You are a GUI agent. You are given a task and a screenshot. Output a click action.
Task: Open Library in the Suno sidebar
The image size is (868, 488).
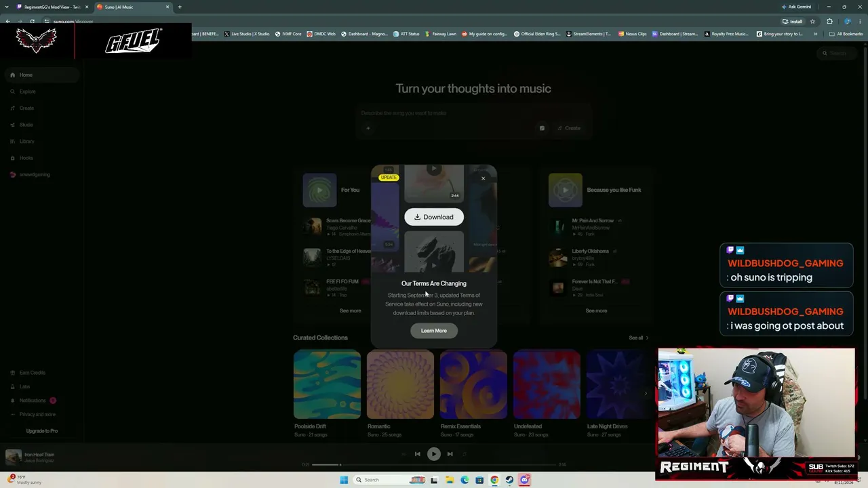27,142
